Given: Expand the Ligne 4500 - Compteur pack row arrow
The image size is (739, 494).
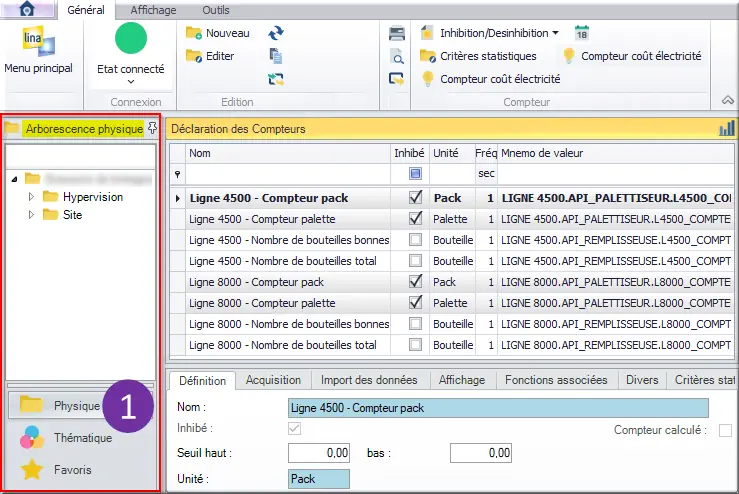Looking at the screenshot, I should pos(178,198).
